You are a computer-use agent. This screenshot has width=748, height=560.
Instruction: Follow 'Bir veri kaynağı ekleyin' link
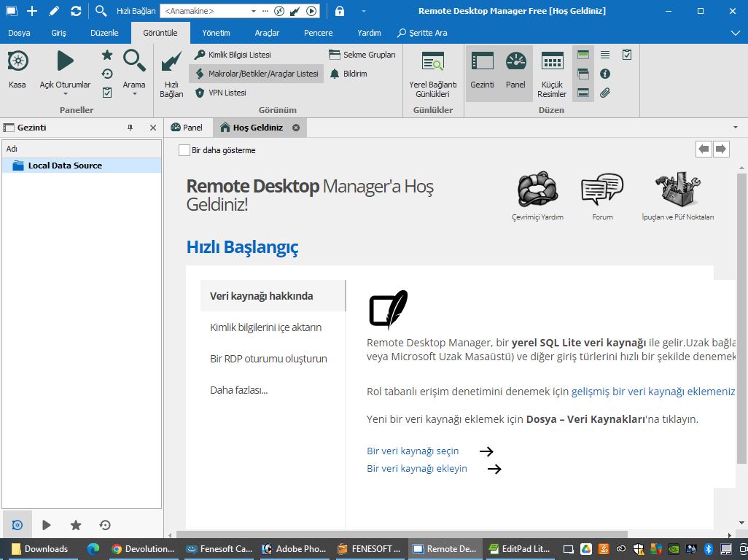pyautogui.click(x=417, y=469)
